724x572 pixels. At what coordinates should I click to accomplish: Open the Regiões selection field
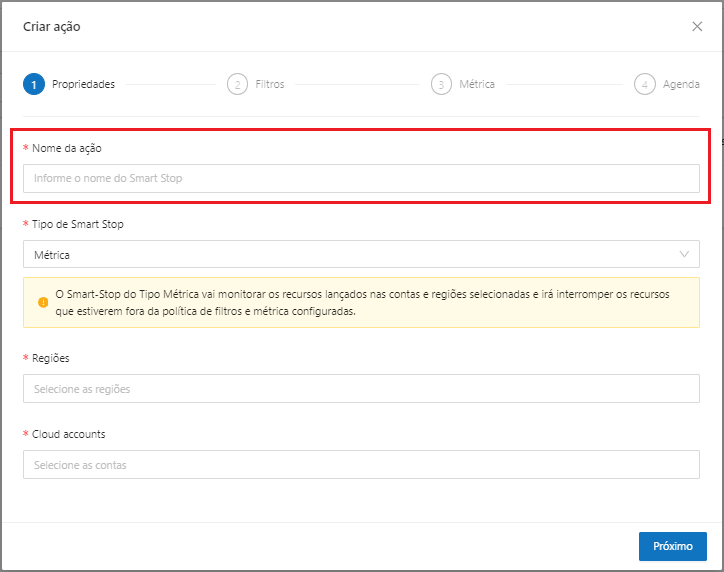click(x=361, y=389)
